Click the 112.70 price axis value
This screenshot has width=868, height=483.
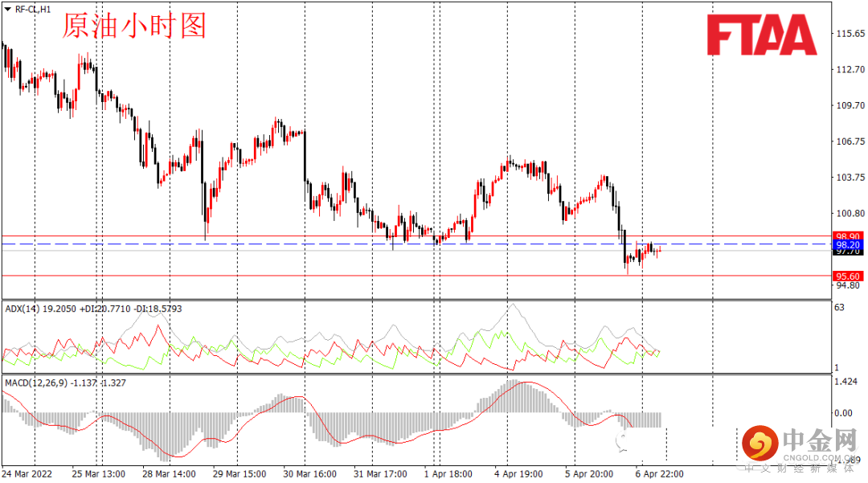[850, 69]
